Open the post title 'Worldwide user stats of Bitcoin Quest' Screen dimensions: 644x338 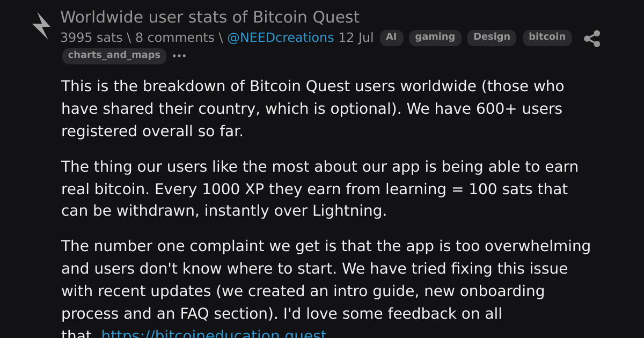tap(210, 17)
